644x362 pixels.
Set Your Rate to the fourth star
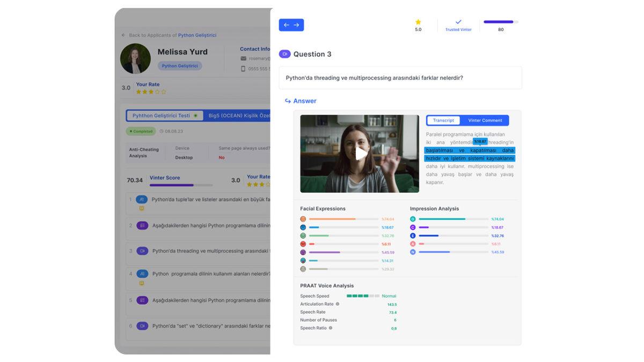pyautogui.click(x=157, y=92)
